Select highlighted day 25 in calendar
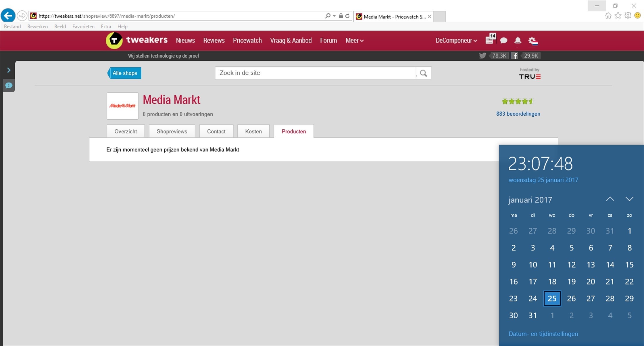Viewport: 644px width, 346px height. (x=552, y=299)
